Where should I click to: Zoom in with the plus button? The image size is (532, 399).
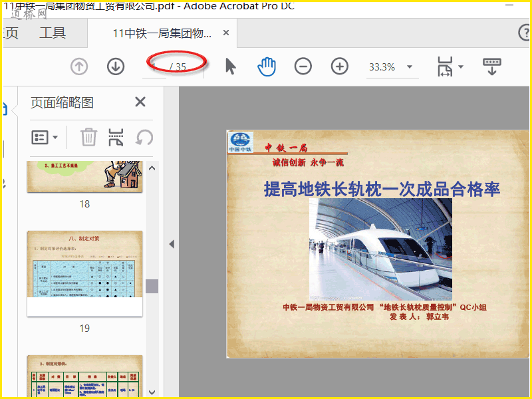pyautogui.click(x=340, y=66)
